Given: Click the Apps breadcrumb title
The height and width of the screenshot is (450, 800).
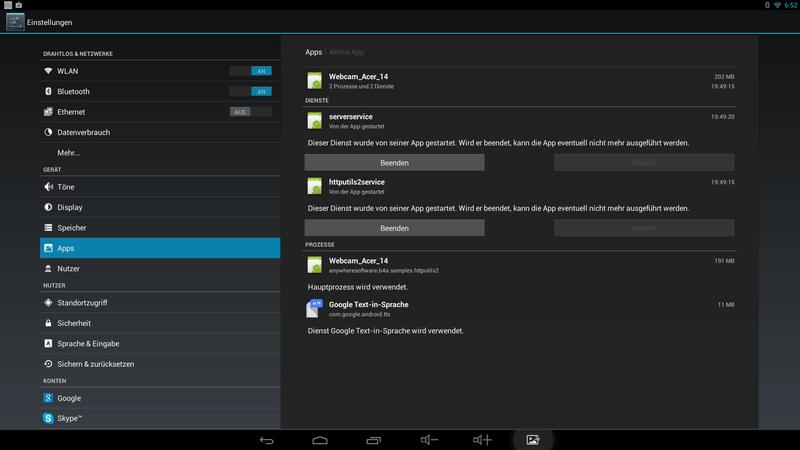Looking at the screenshot, I should [313, 52].
